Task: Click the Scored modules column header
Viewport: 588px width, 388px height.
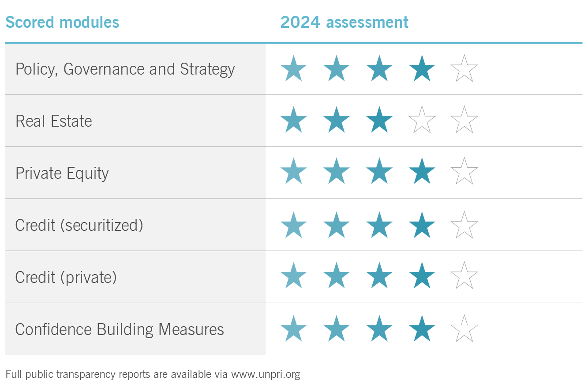Action: tap(62, 22)
